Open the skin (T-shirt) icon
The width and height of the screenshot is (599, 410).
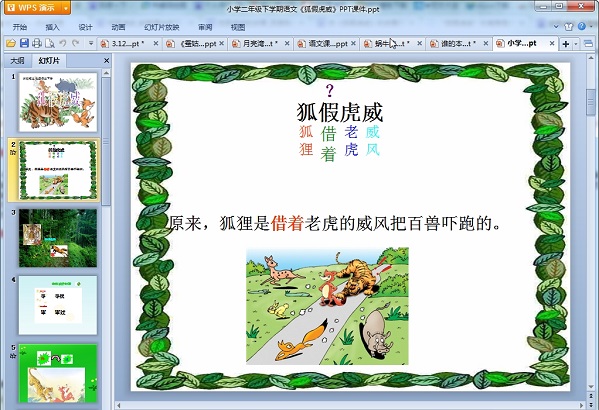(x=569, y=27)
